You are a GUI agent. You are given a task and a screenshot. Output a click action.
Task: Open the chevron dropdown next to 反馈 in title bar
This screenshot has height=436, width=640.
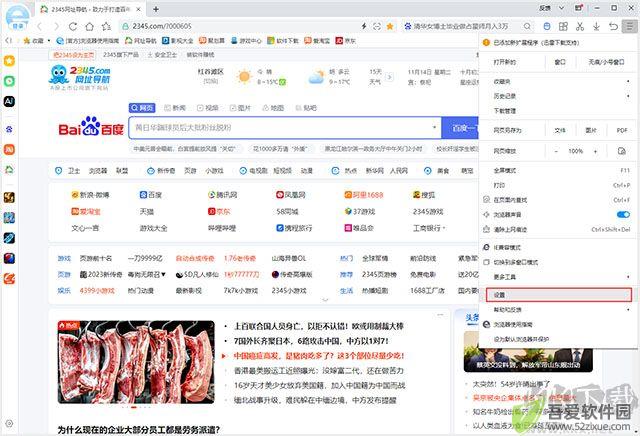pos(561,8)
